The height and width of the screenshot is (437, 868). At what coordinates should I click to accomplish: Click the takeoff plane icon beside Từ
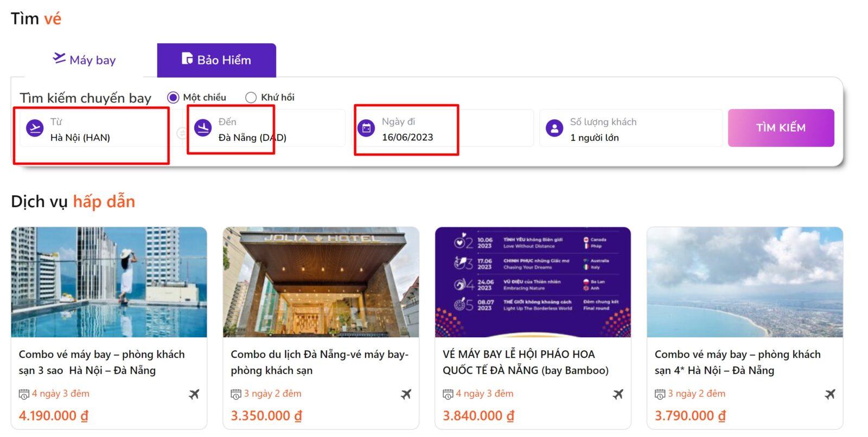35,128
